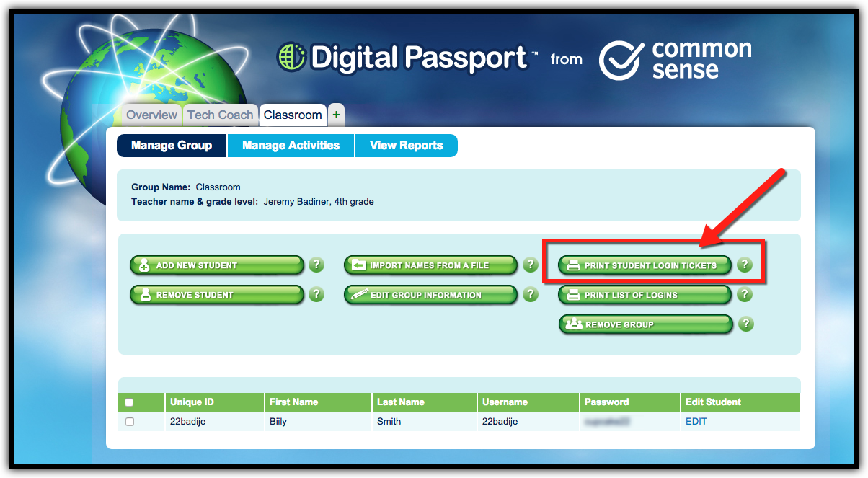Open help icon beside Edit Group Information
This screenshot has width=868, height=478.
(x=531, y=294)
